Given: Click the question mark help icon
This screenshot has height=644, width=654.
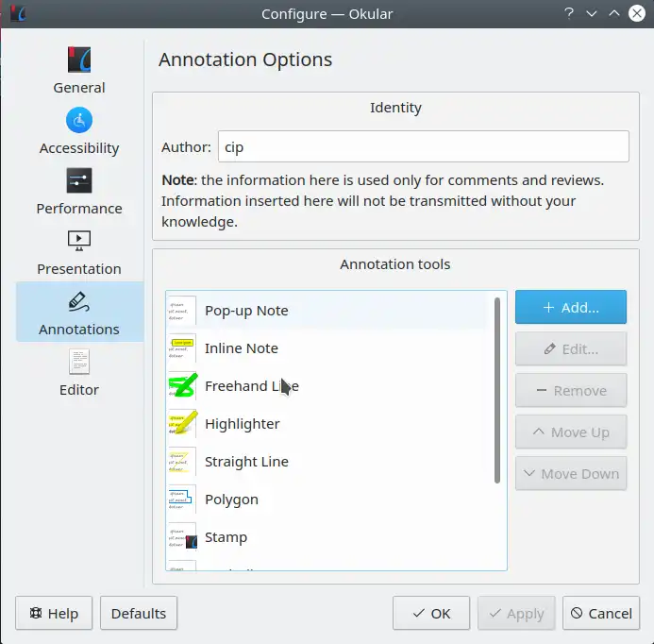Looking at the screenshot, I should click(569, 14).
